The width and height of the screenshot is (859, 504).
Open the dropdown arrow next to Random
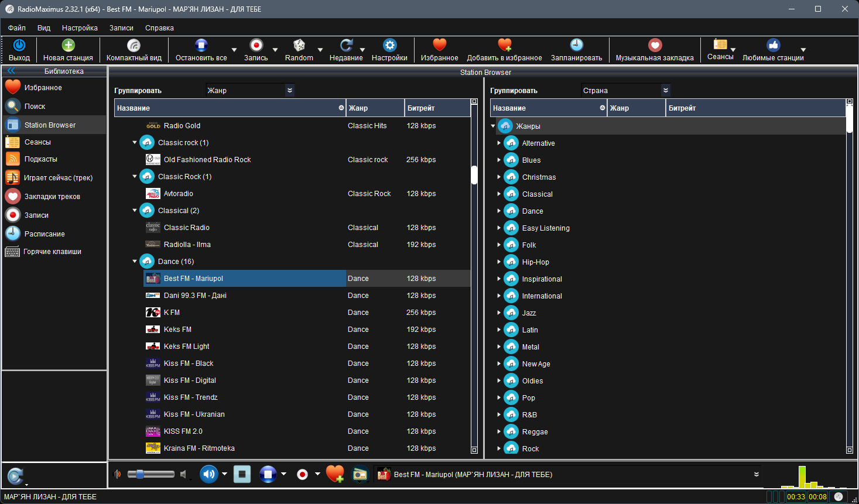pos(320,50)
